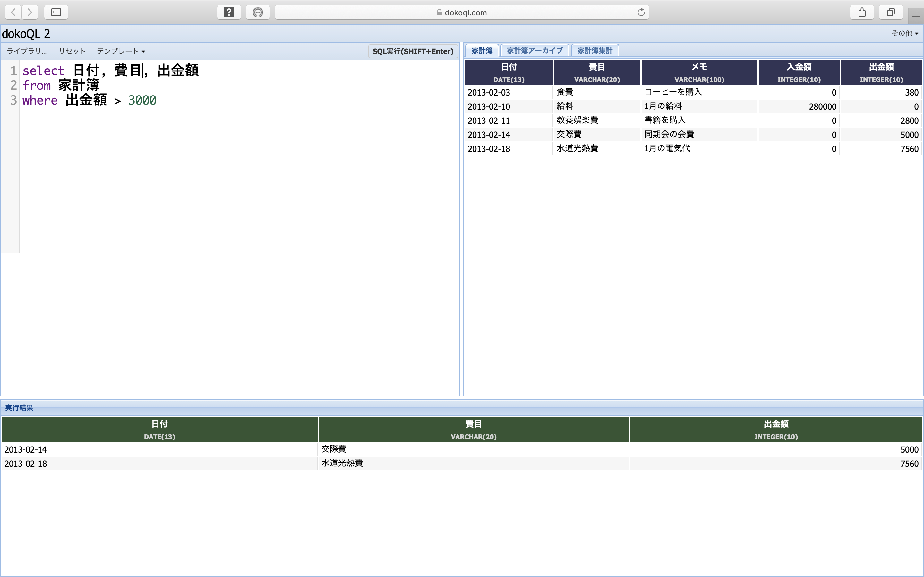Toggle the Safari sidebar icon
The height and width of the screenshot is (577, 924).
pos(56,12)
